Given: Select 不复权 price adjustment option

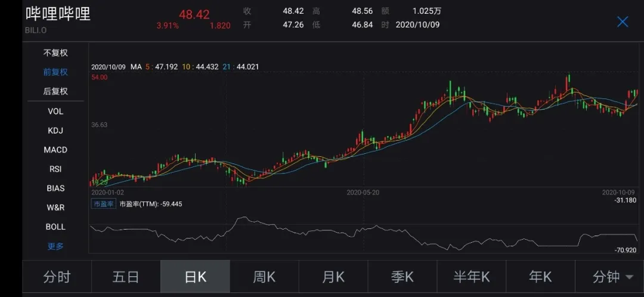Looking at the screenshot, I should [55, 53].
